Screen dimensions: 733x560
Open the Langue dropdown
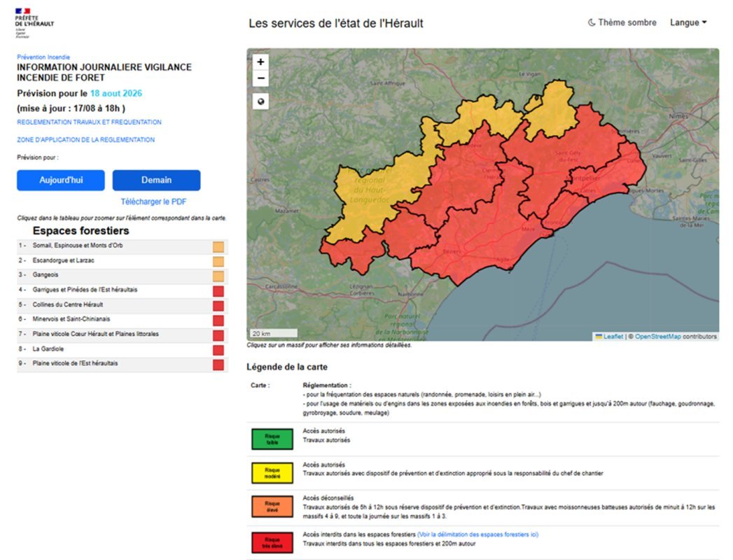[688, 22]
